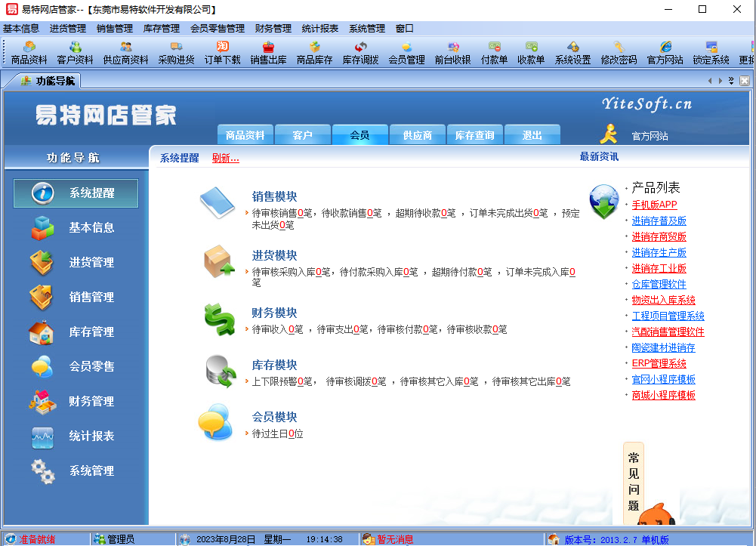Click the 刷新 refresh link
Viewport: 756px width, 546px height.
tap(224, 159)
